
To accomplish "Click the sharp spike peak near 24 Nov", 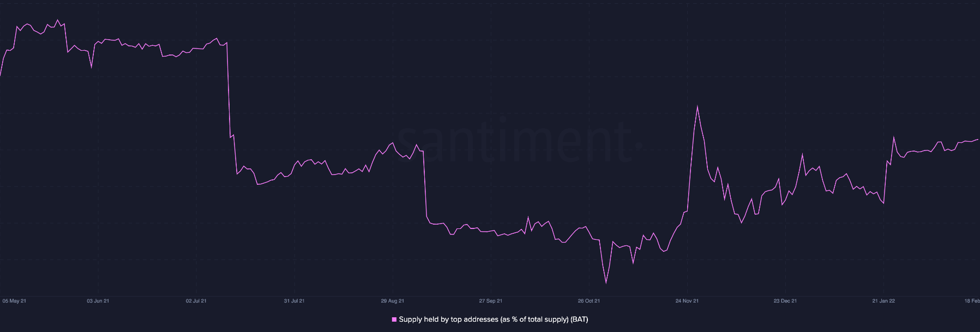I will (x=698, y=106).
